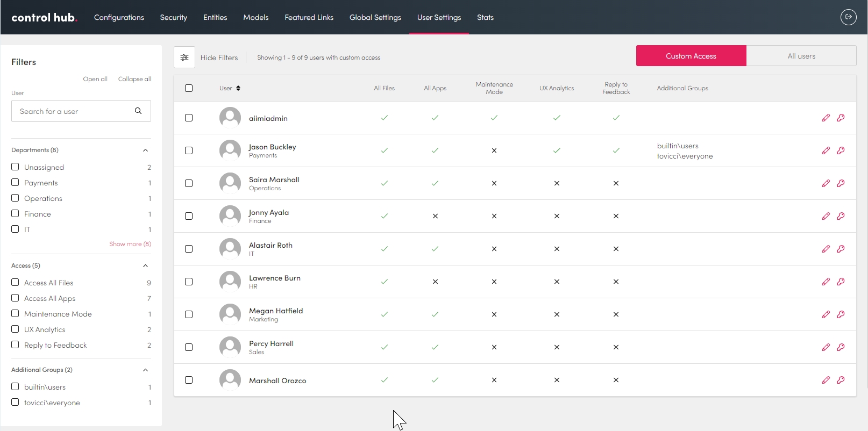
Task: Edit Saira Marshall using the pencil icon
Action: click(826, 183)
